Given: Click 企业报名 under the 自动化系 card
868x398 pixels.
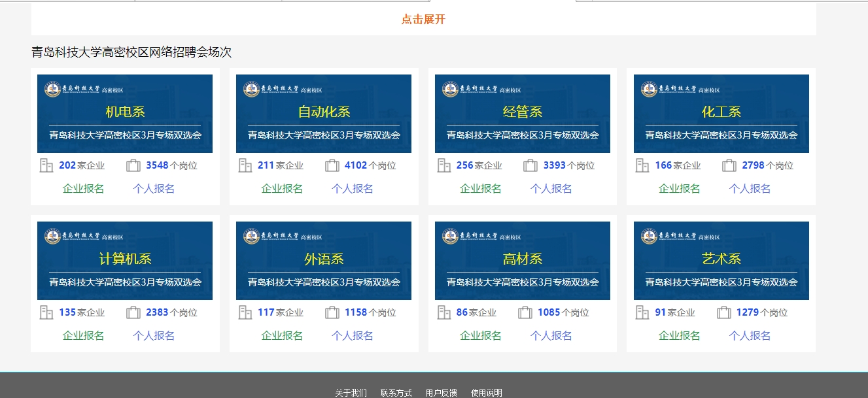Looking at the screenshot, I should 282,189.
